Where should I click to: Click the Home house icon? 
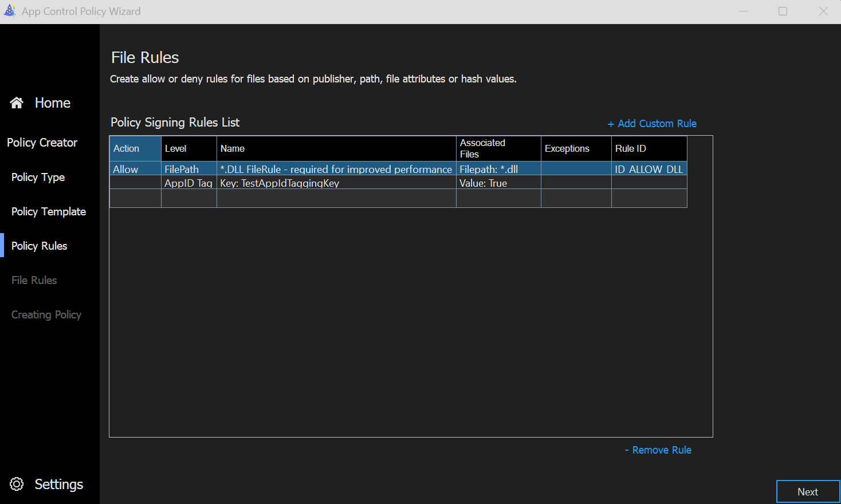17,103
